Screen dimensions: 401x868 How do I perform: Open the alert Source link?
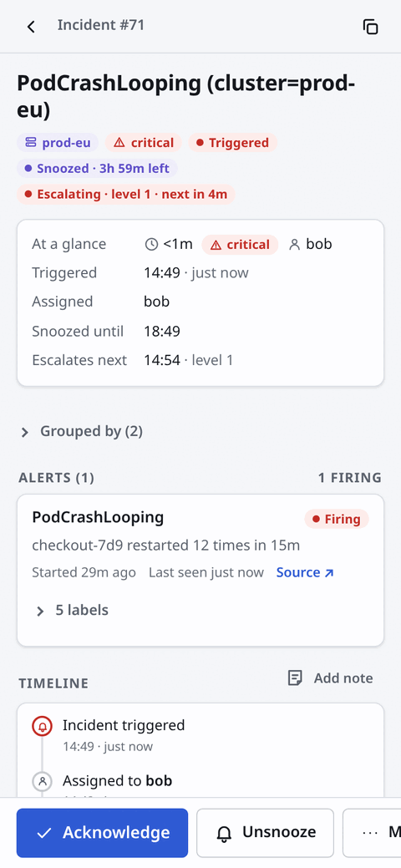tap(305, 572)
